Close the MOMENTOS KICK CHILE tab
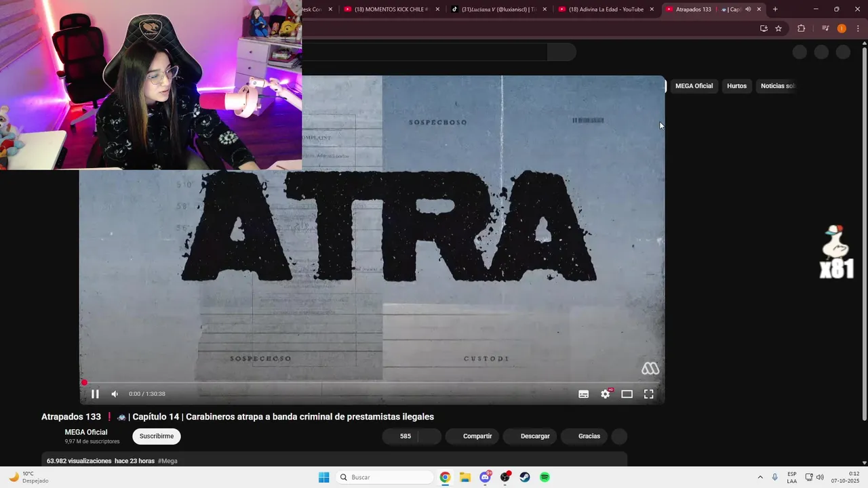 [x=437, y=9]
